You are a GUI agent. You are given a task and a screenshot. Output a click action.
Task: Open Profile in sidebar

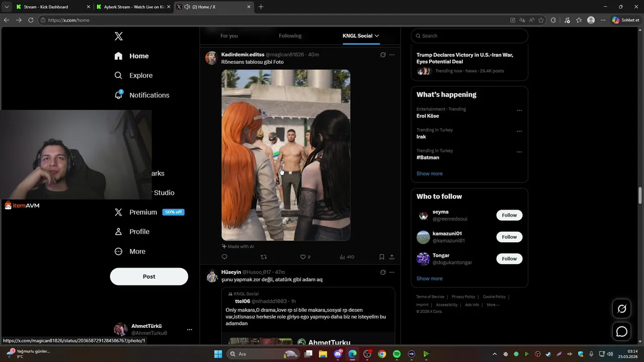(132, 232)
